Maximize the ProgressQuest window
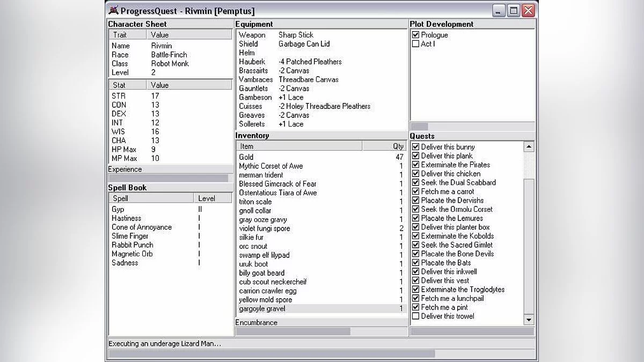The width and height of the screenshot is (644, 362). (x=514, y=11)
